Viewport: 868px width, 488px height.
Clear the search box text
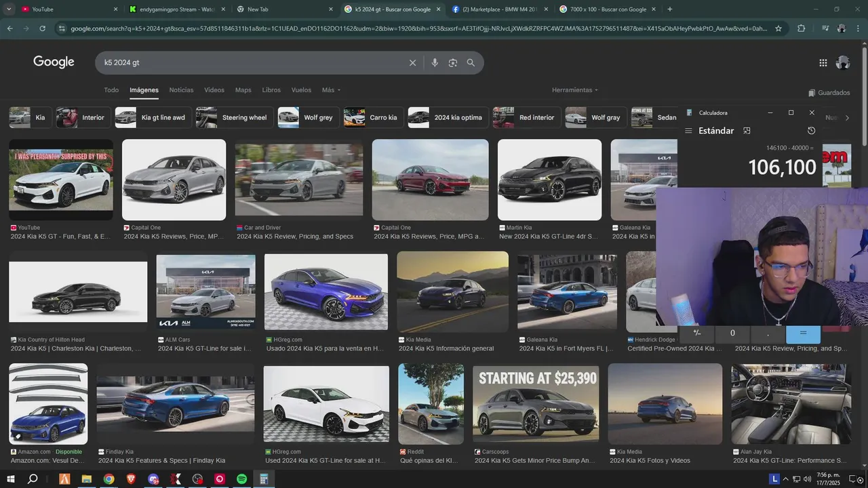pos(412,62)
